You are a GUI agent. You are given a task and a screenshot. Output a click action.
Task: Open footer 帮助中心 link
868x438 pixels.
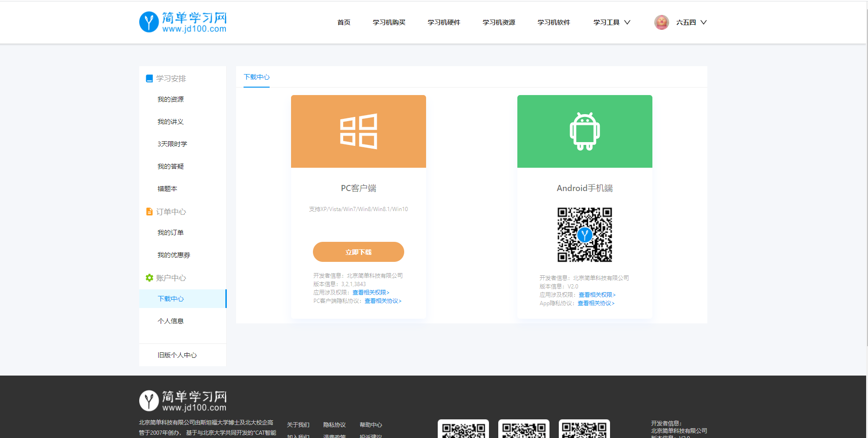[x=371, y=425]
